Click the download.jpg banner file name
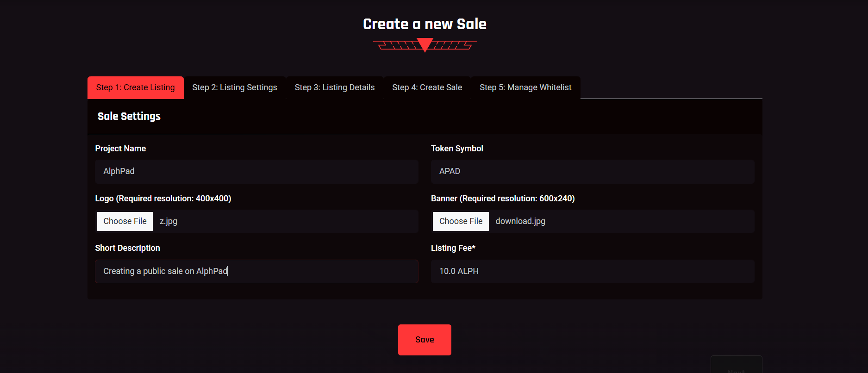Screen dimensions: 868x373 click(520, 221)
